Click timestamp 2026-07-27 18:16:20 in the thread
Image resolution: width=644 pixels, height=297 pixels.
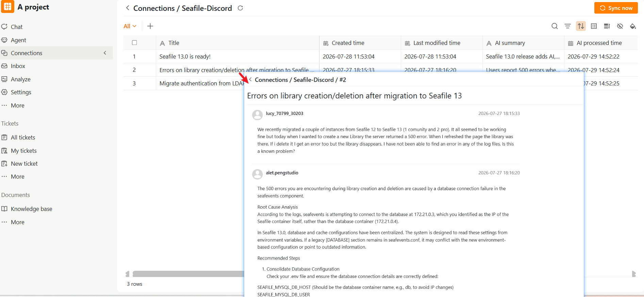point(499,173)
